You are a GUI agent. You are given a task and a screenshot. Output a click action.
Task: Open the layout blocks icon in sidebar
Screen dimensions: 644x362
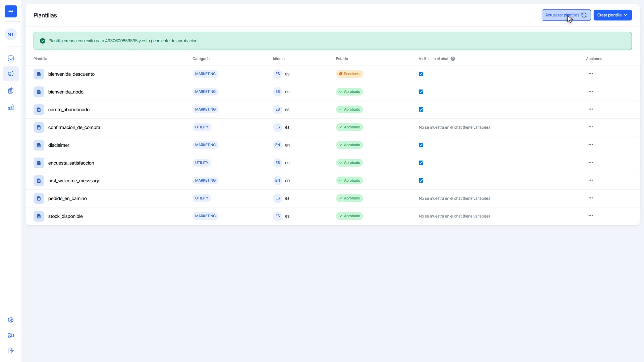(11, 335)
